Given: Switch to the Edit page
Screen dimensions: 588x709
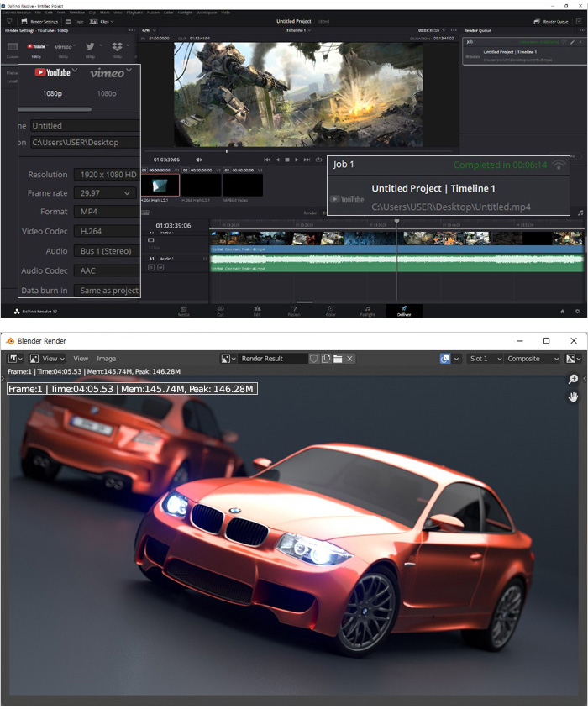Looking at the screenshot, I should click(x=257, y=311).
